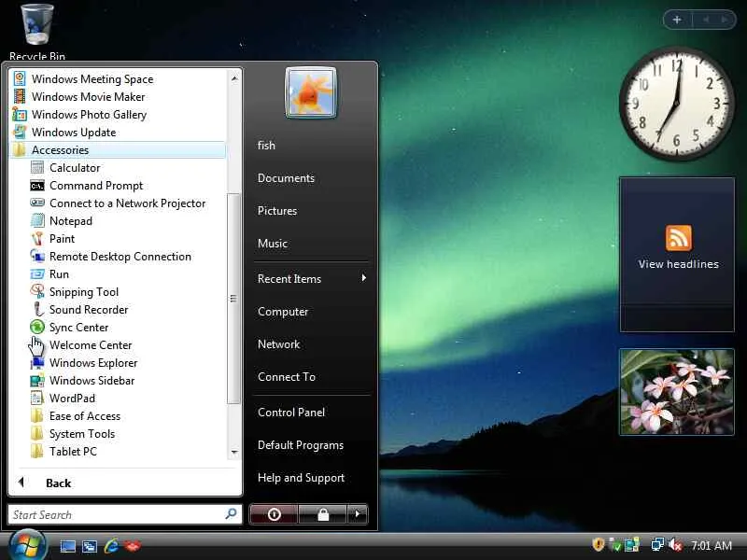Click View headlines feed gadget
This screenshot has height=560, width=747.
(x=678, y=254)
